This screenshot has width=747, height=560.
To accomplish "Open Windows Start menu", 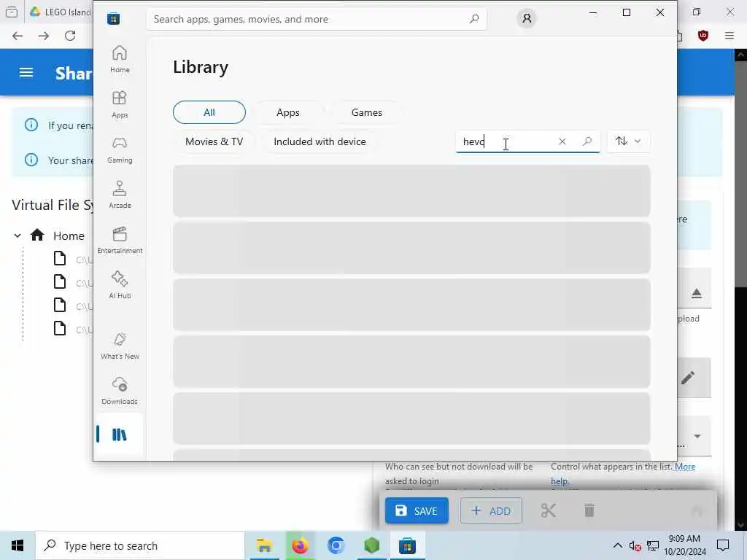I will coord(18,545).
